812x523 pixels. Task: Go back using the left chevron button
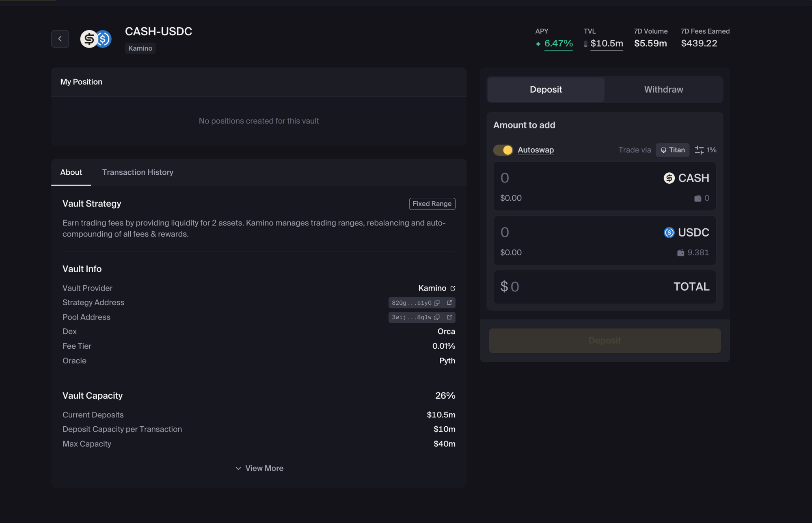click(60, 39)
